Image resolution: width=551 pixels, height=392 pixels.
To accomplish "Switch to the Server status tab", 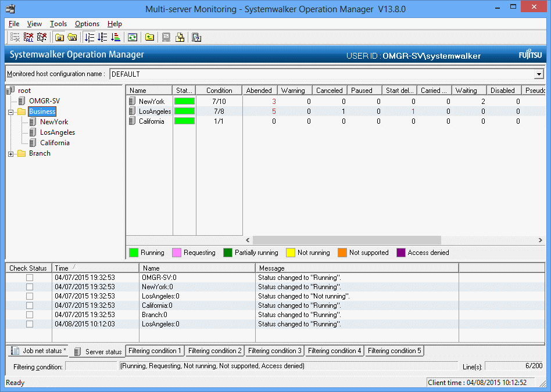I will (98, 351).
